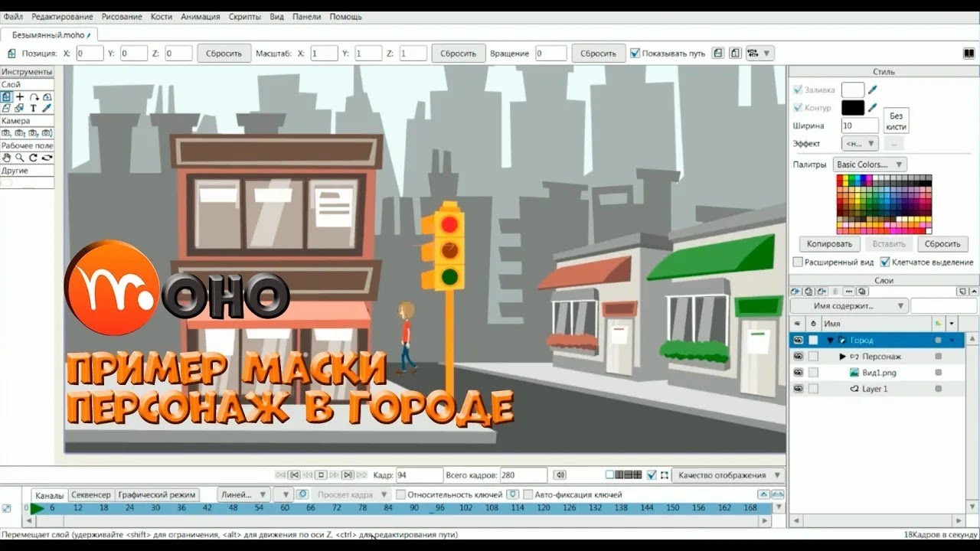The image size is (980, 551).
Task: Select the Follow Path curved arrow tool
Action: (x=34, y=97)
